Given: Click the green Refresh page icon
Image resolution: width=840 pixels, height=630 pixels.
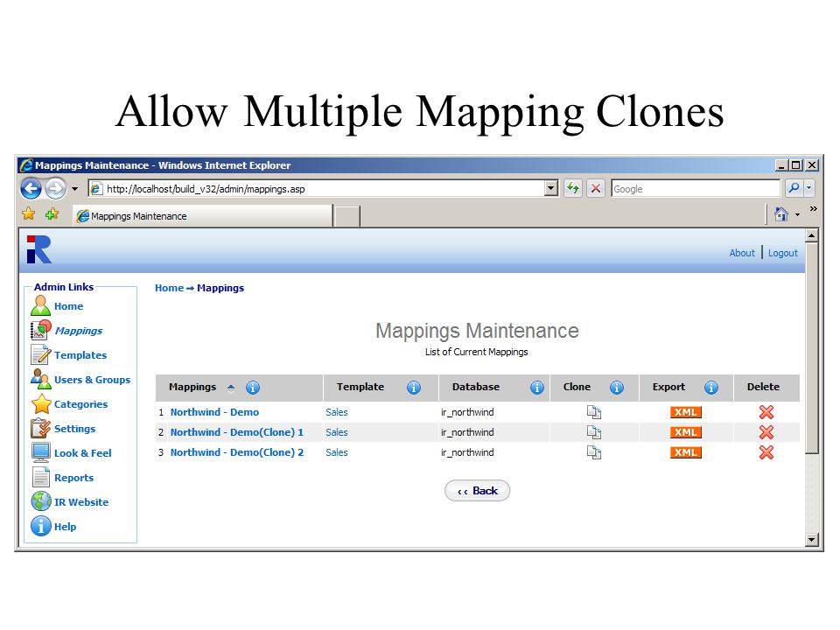Looking at the screenshot, I should click(x=573, y=189).
